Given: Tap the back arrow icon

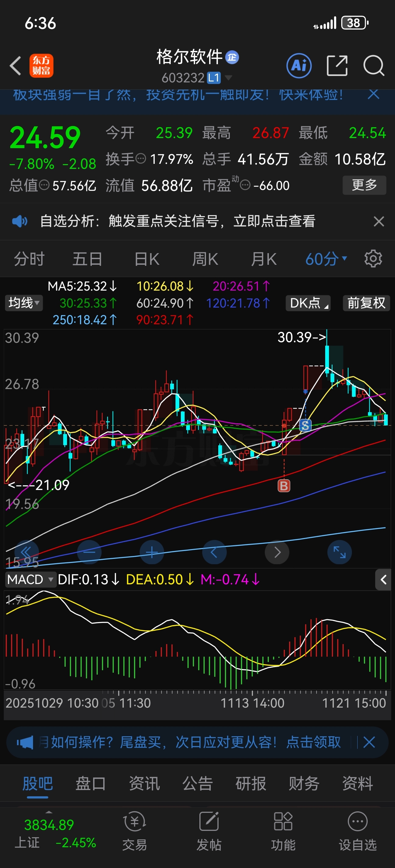Looking at the screenshot, I should point(15,65).
